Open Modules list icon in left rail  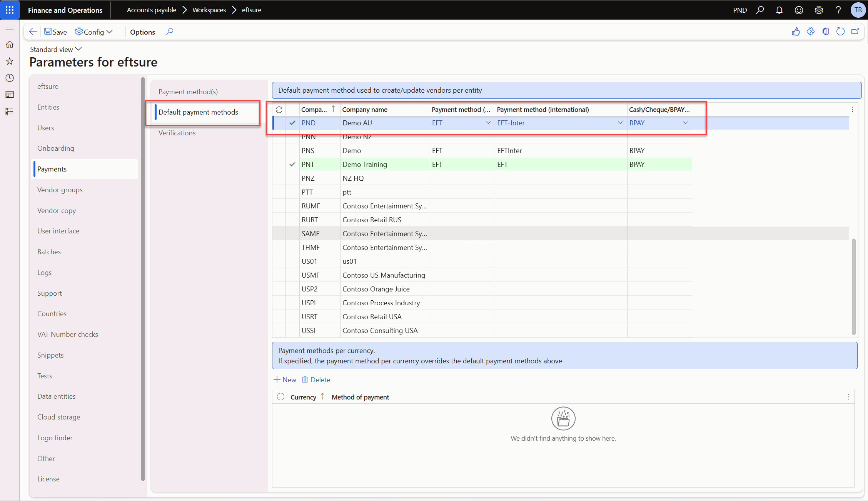pos(10,112)
